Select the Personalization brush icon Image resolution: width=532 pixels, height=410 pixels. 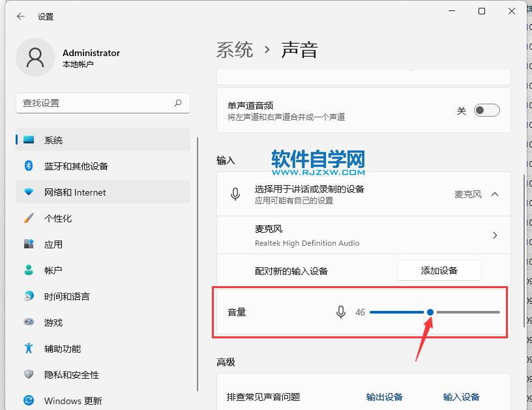click(29, 218)
